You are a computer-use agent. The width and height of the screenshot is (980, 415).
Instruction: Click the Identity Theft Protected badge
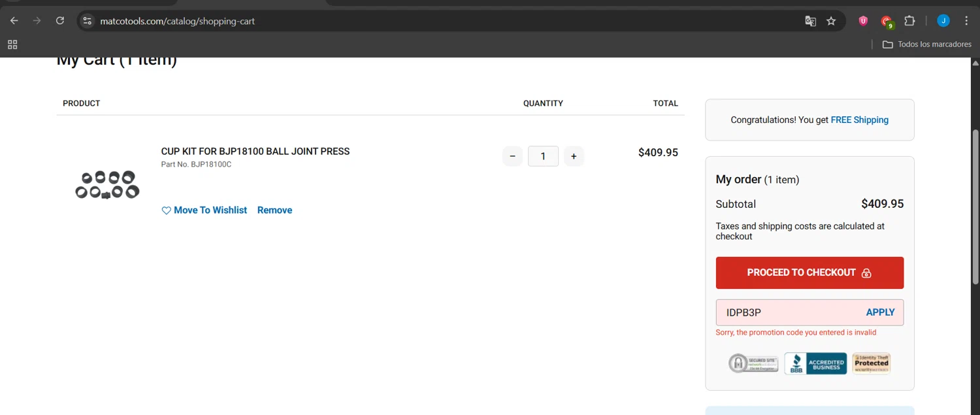(872, 363)
